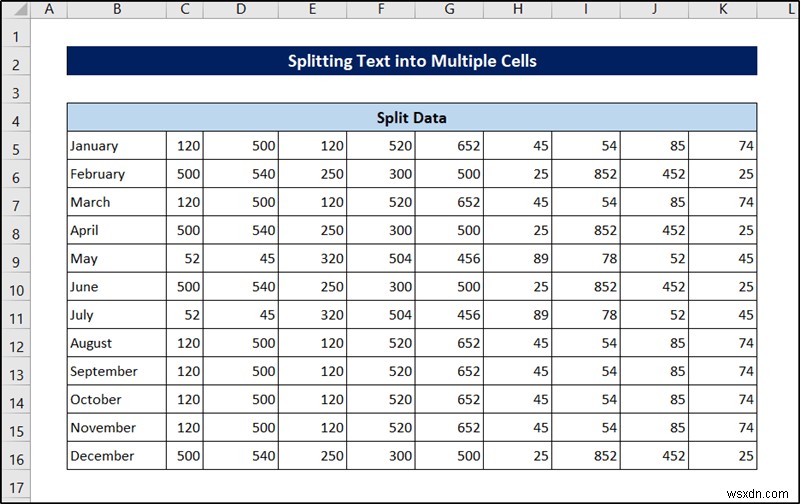Select cell K16 showing 25 in December row
The height and width of the screenshot is (504, 800).
point(723,455)
